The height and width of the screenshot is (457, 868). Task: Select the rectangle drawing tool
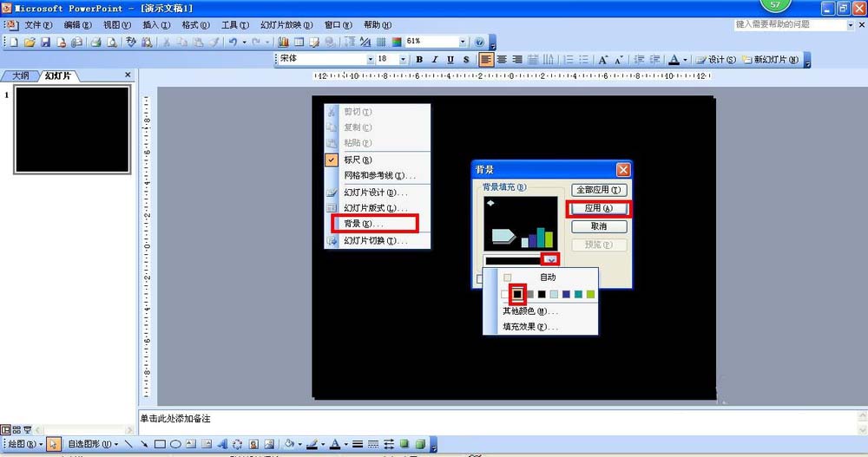click(x=160, y=444)
